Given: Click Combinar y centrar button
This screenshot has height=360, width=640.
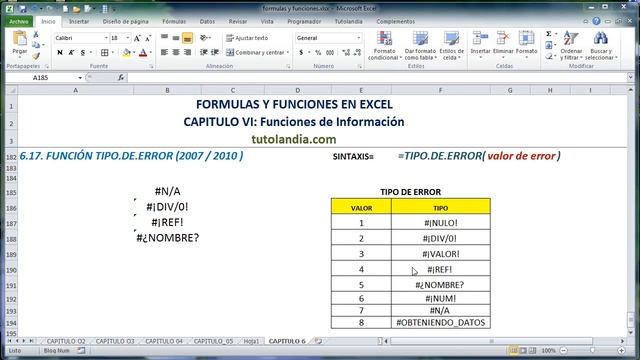Looking at the screenshot, I should click(x=258, y=53).
